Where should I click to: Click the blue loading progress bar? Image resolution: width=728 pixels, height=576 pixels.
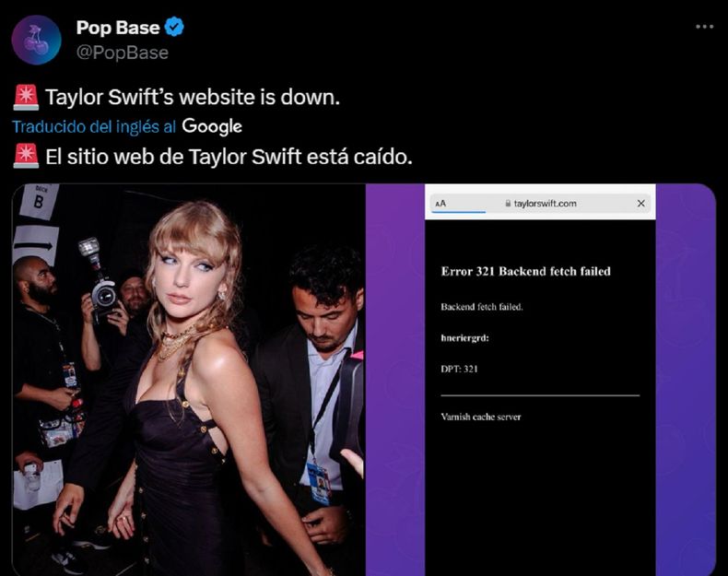pyautogui.click(x=459, y=213)
